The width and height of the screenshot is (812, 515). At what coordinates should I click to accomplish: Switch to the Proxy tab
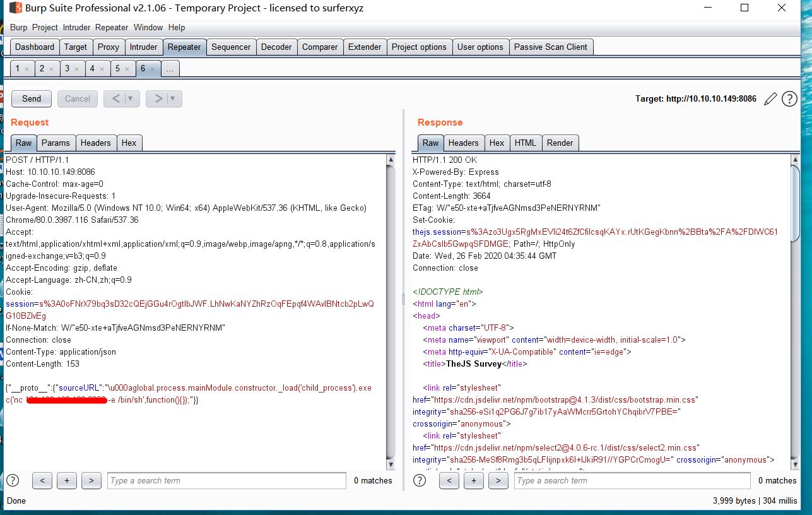pos(109,47)
